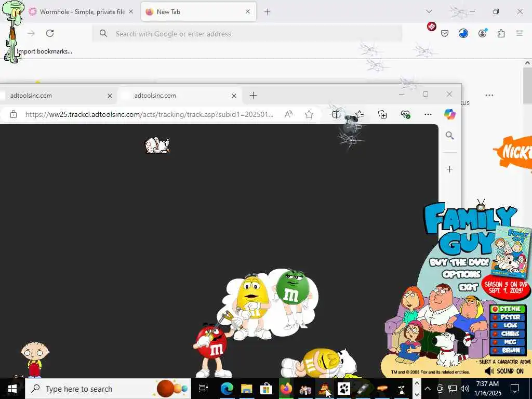This screenshot has width=532, height=399.
Task: View site information lock icon in Edge
Action: pyautogui.click(x=13, y=114)
